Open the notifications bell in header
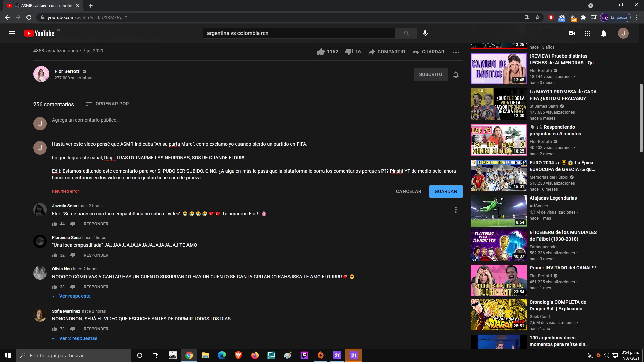This screenshot has height=362, width=644. tap(604, 33)
